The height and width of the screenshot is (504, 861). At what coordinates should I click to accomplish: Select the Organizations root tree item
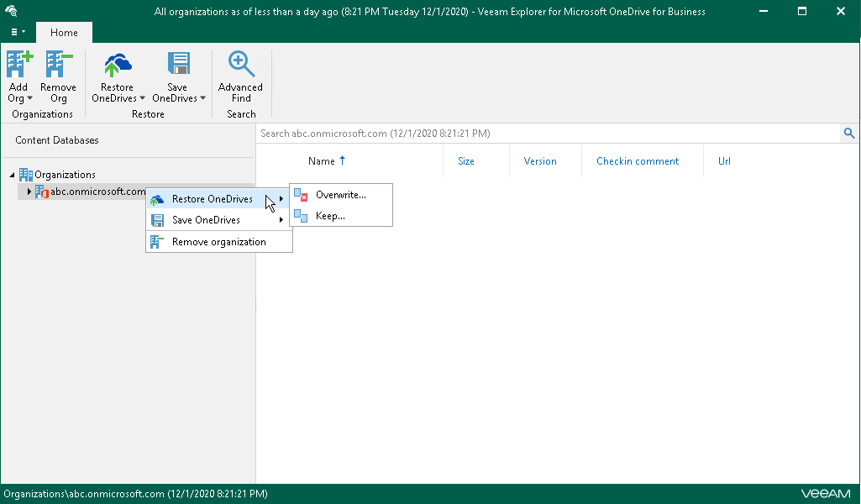65,175
